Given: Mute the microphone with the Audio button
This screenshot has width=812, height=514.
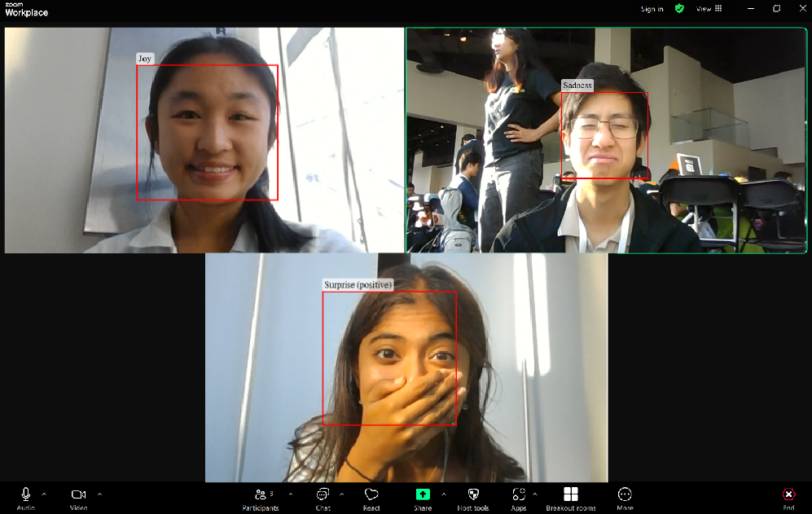Looking at the screenshot, I should coord(26,499).
